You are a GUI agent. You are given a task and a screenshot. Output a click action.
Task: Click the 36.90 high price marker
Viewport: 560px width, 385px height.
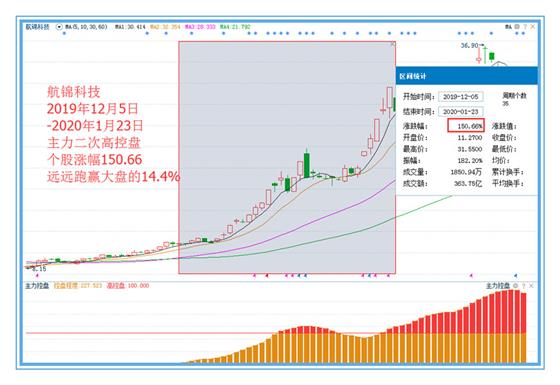click(469, 45)
